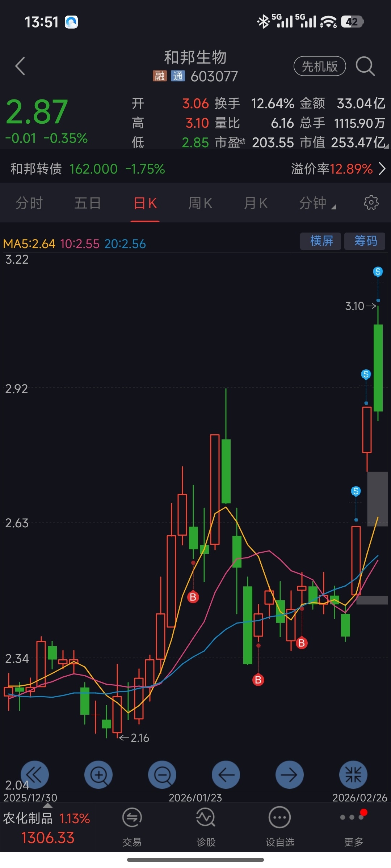This screenshot has width=391, height=868.
Task: Tap the 10:2.55 MA label
Action: tap(80, 244)
